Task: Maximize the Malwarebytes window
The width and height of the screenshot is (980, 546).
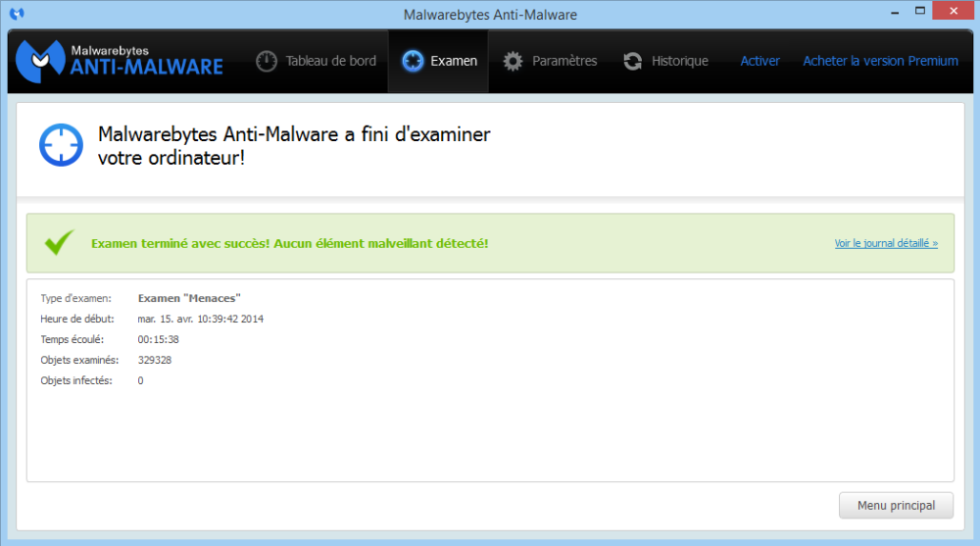Action: (x=920, y=11)
